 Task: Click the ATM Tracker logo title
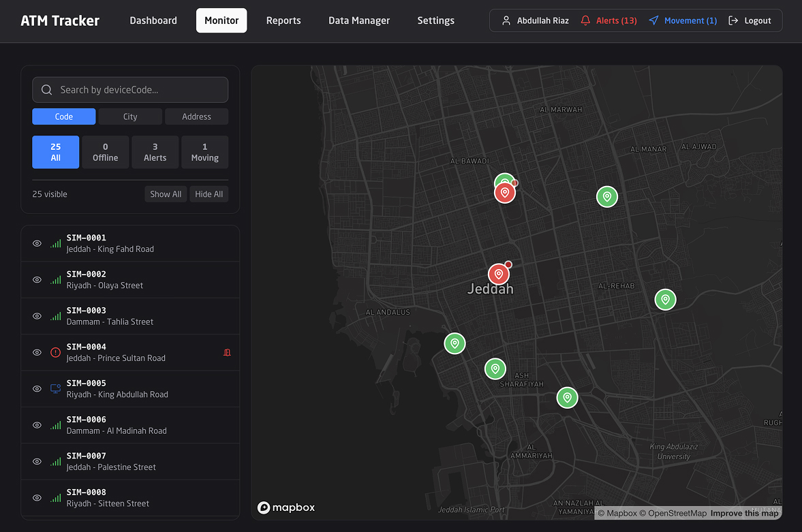click(x=60, y=20)
